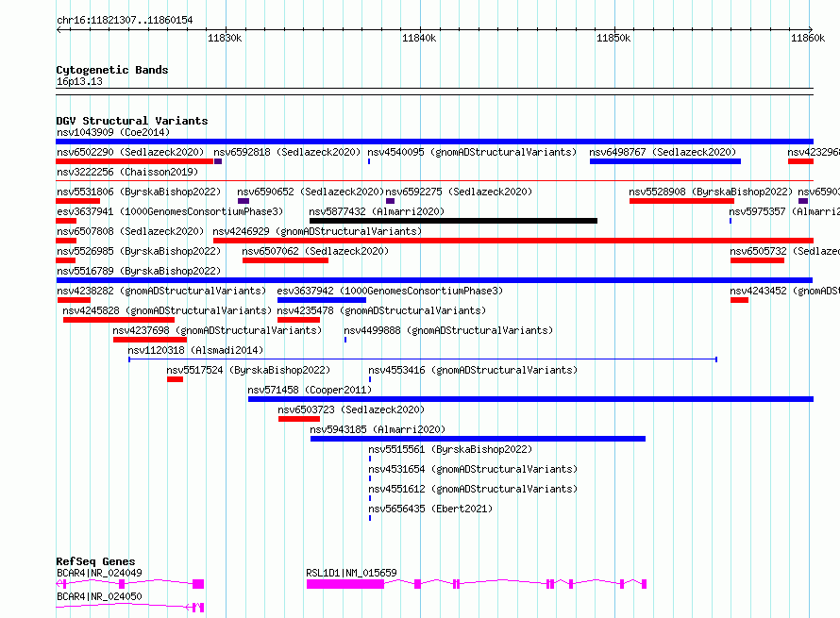Select the large RSL1D1 magenta exon block
Image resolution: width=840 pixels, height=618 pixels.
click(x=345, y=584)
